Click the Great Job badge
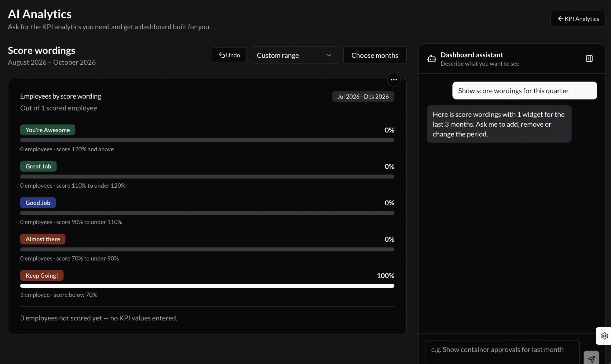The height and width of the screenshot is (364, 611). [x=38, y=166]
